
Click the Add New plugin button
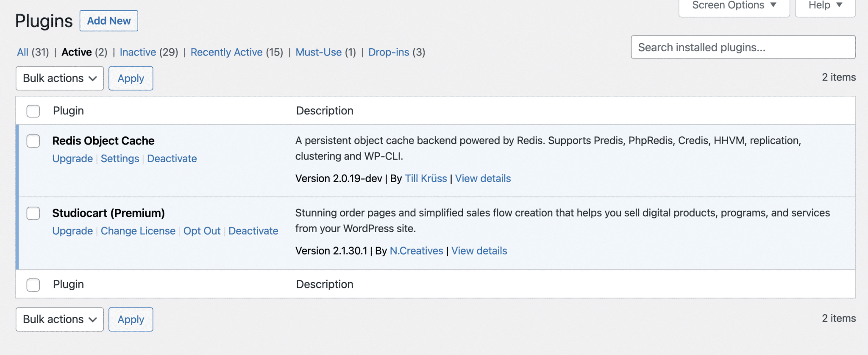(x=109, y=21)
